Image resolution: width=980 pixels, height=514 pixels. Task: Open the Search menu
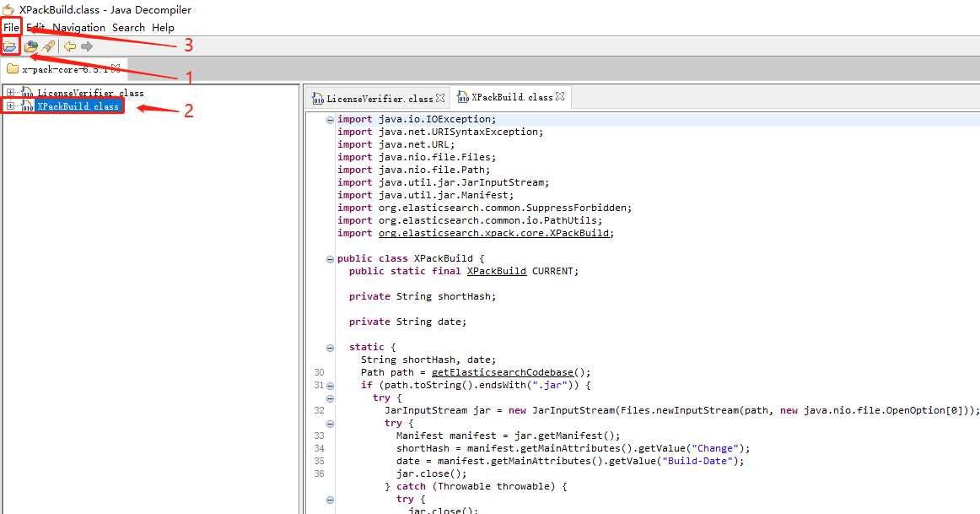pos(128,28)
